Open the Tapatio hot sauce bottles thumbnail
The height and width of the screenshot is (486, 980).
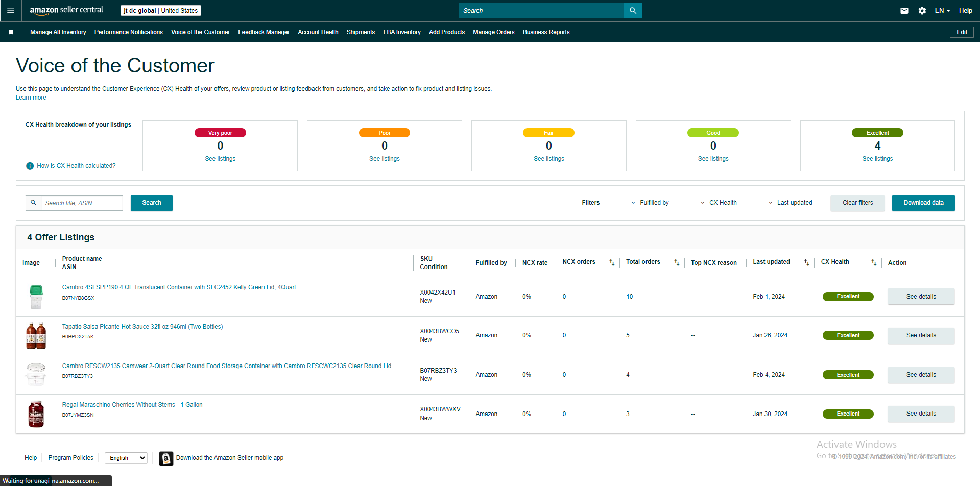pyautogui.click(x=36, y=336)
